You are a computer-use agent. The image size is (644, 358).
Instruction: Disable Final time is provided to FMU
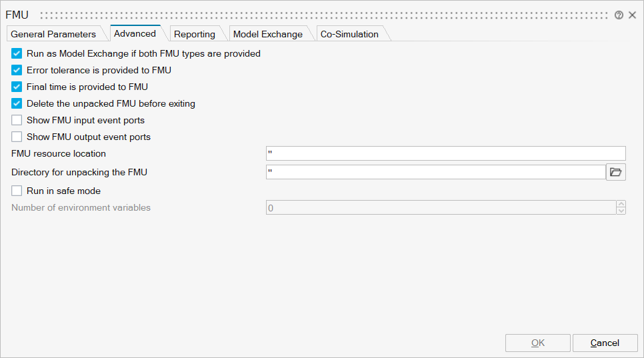tap(17, 87)
